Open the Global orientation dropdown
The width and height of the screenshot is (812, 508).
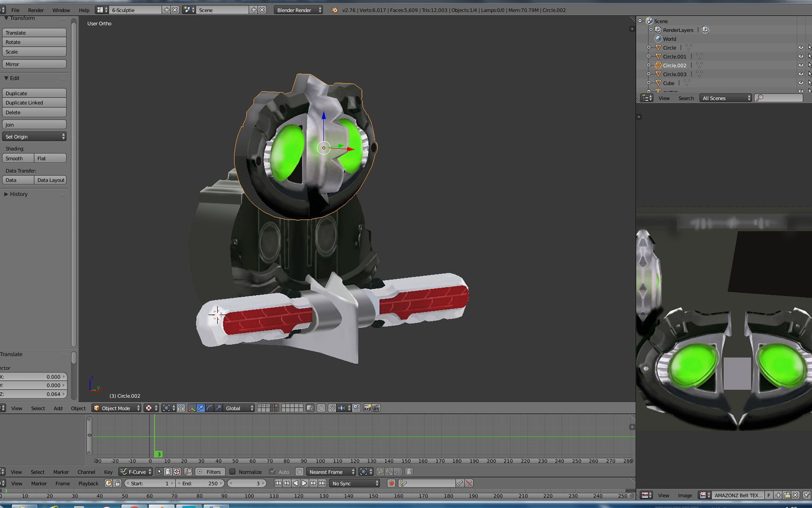coord(239,408)
